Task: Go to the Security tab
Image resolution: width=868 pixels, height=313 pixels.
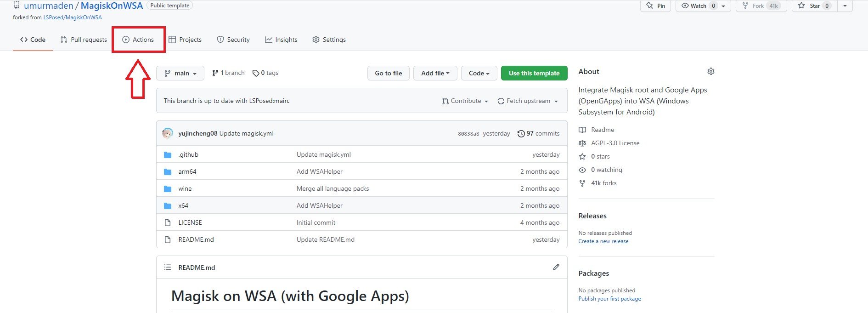Action: coord(233,40)
